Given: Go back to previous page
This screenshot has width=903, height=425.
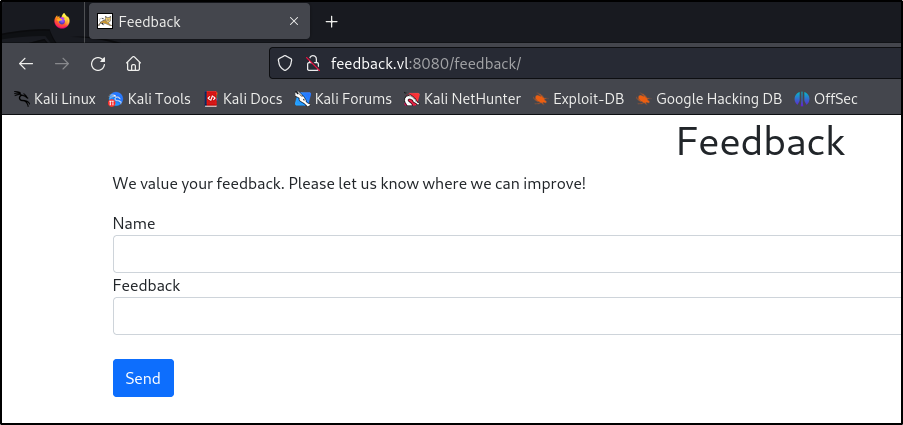Looking at the screenshot, I should coord(26,64).
